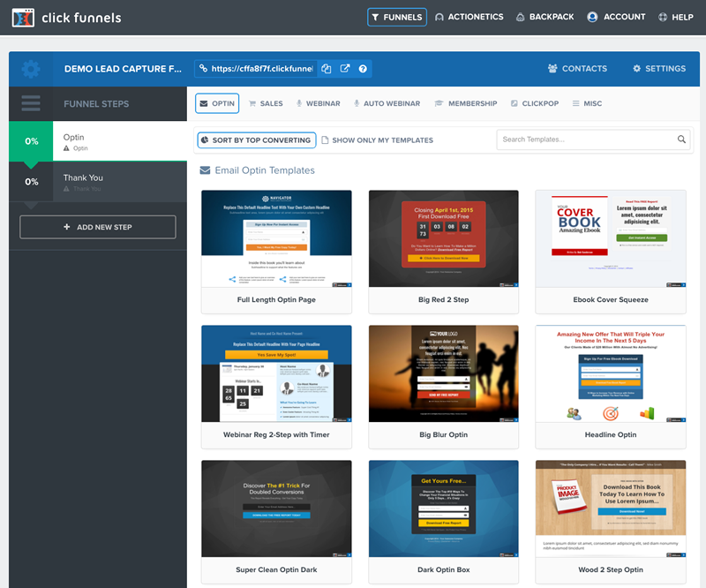Toggle Show Only My Templates
The width and height of the screenshot is (706, 588).
click(x=378, y=140)
